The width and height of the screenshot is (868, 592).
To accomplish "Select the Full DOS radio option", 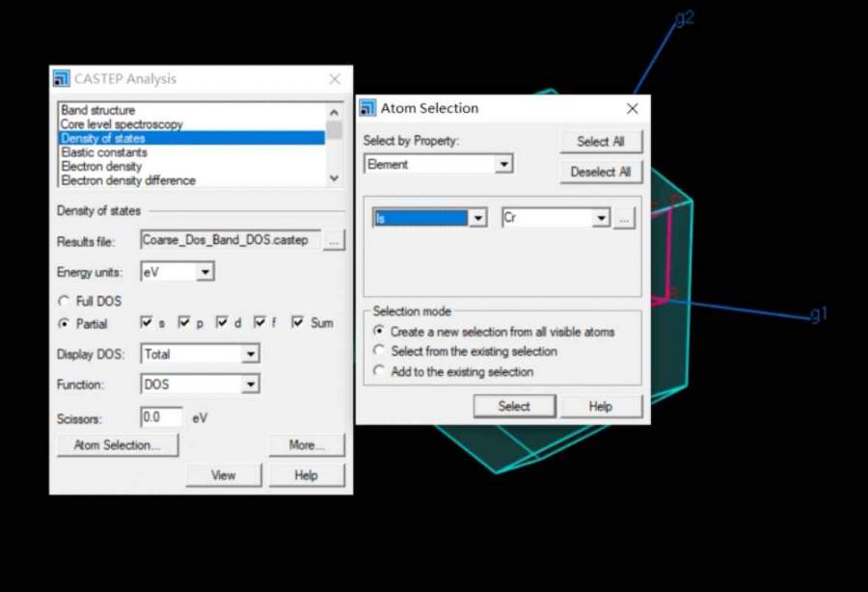I will [x=65, y=302].
